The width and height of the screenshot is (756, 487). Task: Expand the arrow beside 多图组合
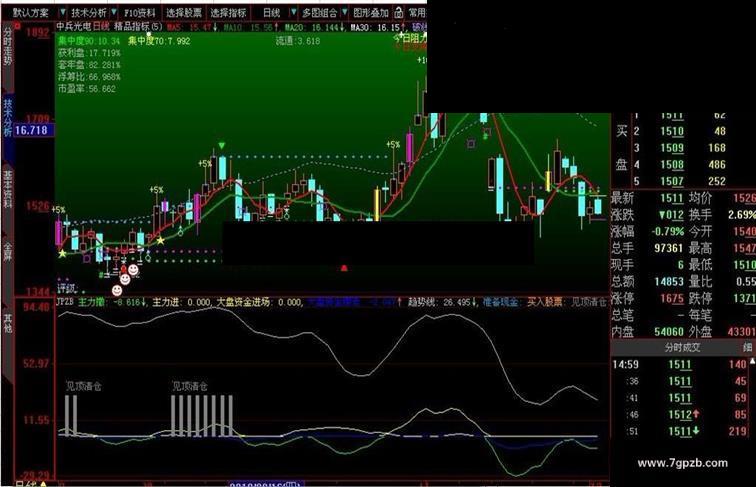coord(344,12)
